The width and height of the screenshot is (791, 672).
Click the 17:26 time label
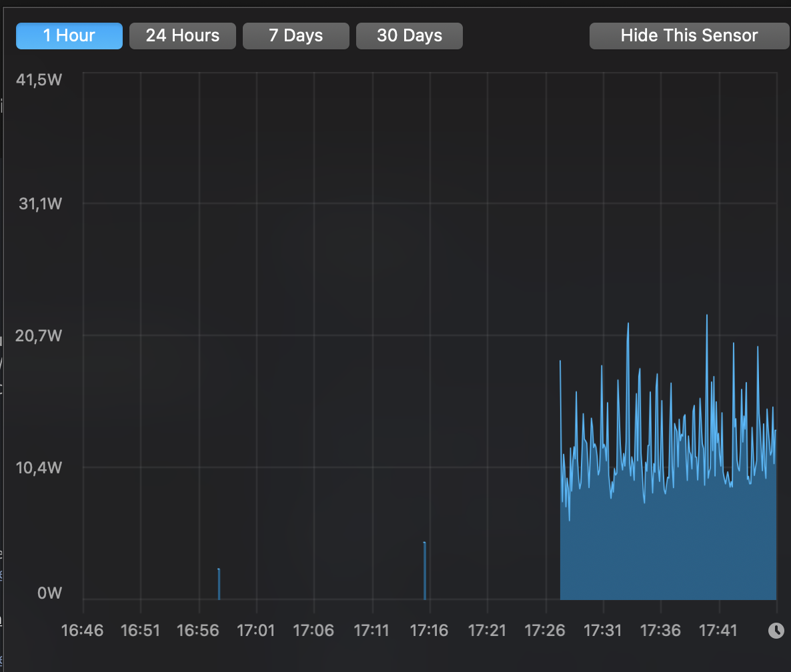[545, 630]
